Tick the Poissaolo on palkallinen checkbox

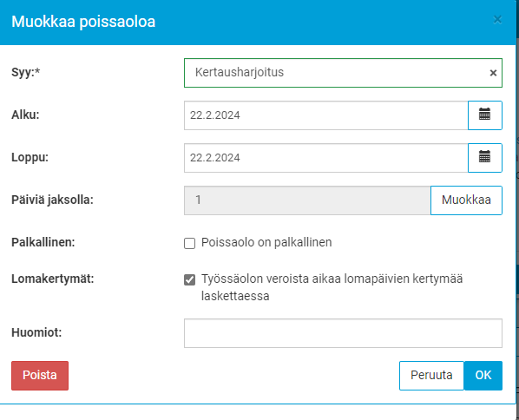[190, 243]
